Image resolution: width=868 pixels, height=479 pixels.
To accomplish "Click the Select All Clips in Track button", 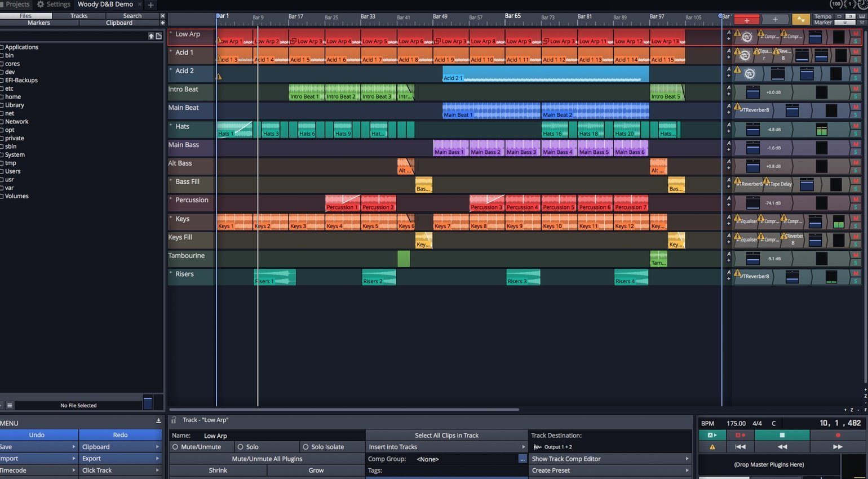I will 445,435.
